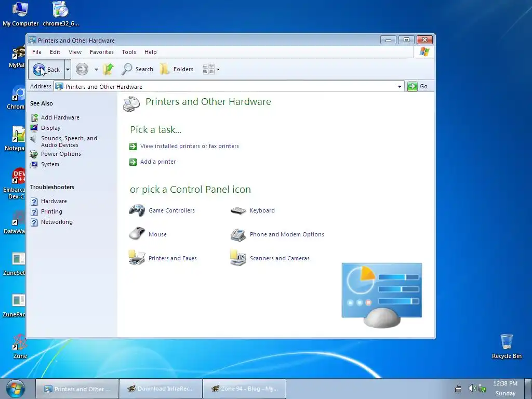Toggle the Folders pane icon
532x399 pixels.
(x=165, y=69)
